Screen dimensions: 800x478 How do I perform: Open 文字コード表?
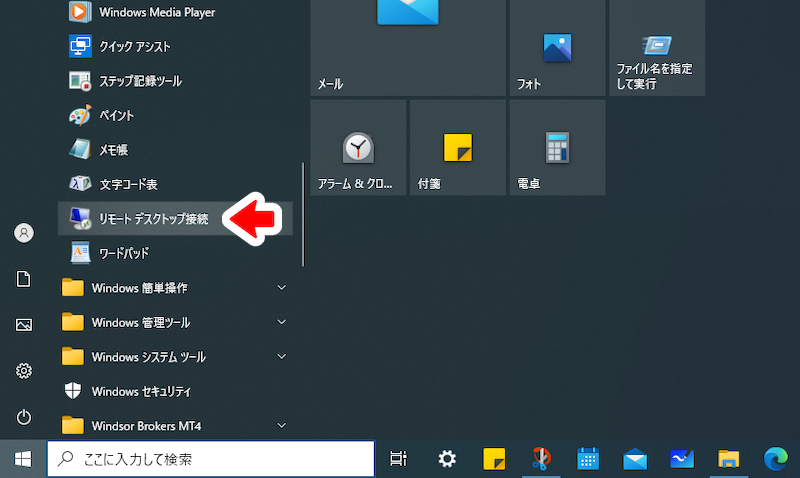coord(175,184)
